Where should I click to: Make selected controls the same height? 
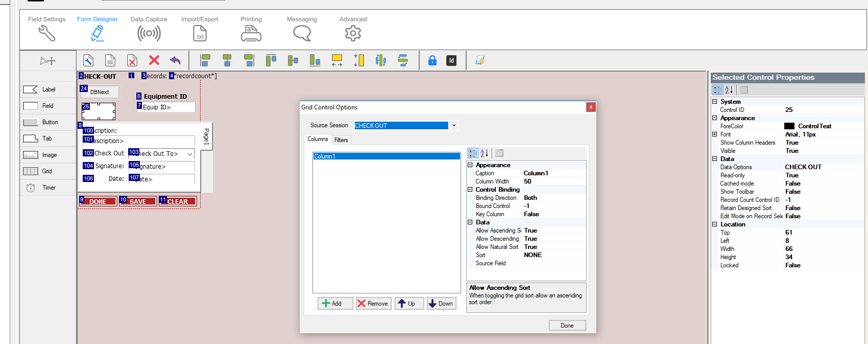click(x=359, y=60)
